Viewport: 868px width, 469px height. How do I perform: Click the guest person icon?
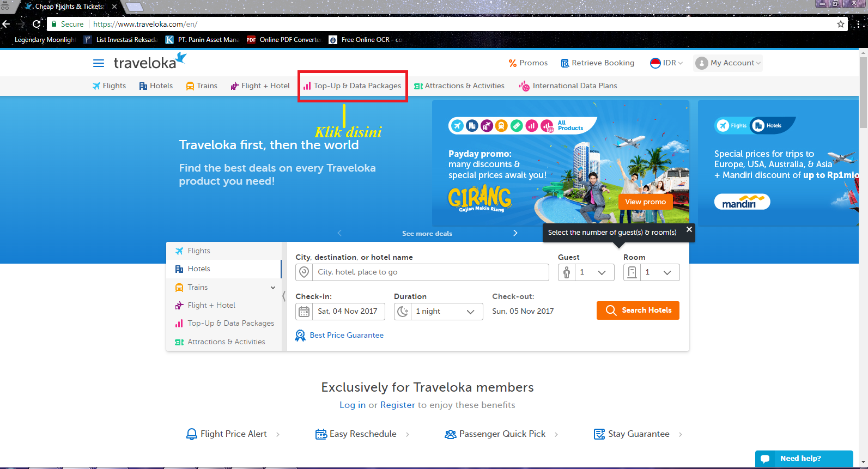pos(567,272)
